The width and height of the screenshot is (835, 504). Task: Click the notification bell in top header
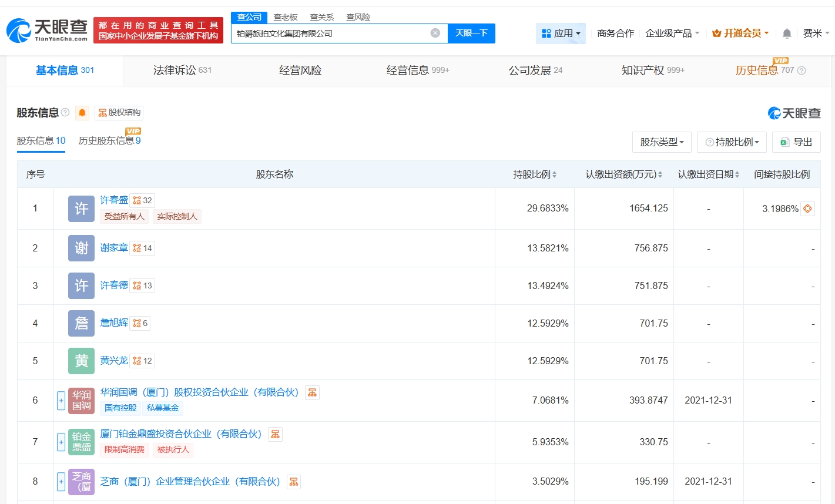point(787,33)
